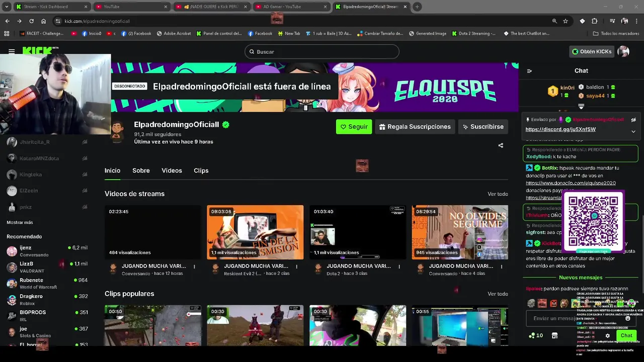
Task: Open the 09:03:08 Resident Evil video thumbnail
Action: [255, 232]
